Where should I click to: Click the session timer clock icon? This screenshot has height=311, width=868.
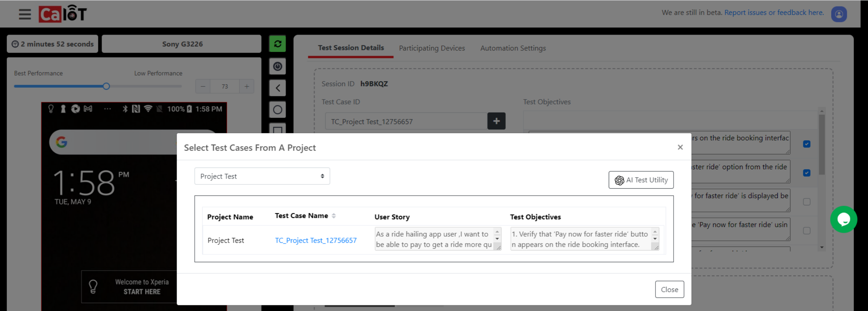(15, 44)
